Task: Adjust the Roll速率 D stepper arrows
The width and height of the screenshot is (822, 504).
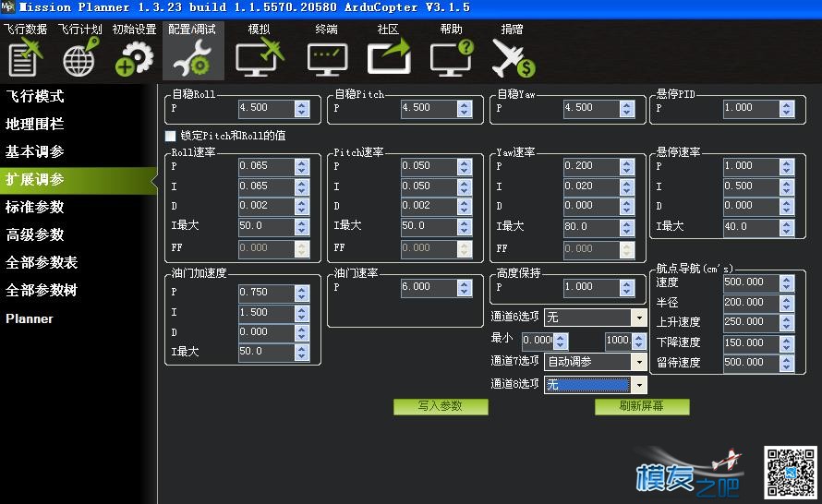Action: tap(301, 207)
